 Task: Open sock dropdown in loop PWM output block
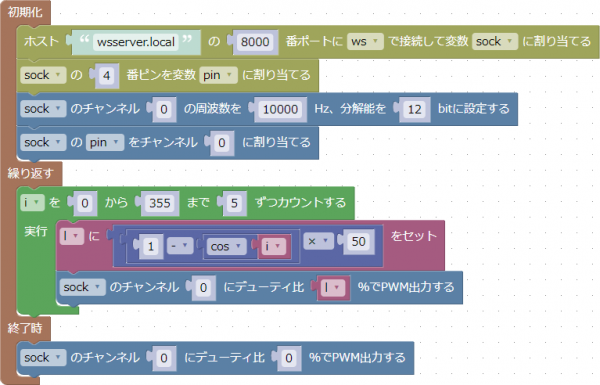[83, 287]
